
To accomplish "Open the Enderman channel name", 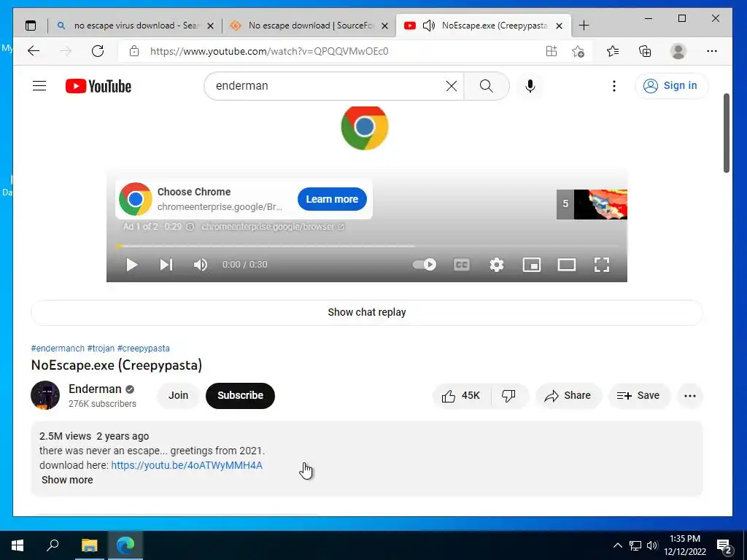I will coord(95,389).
